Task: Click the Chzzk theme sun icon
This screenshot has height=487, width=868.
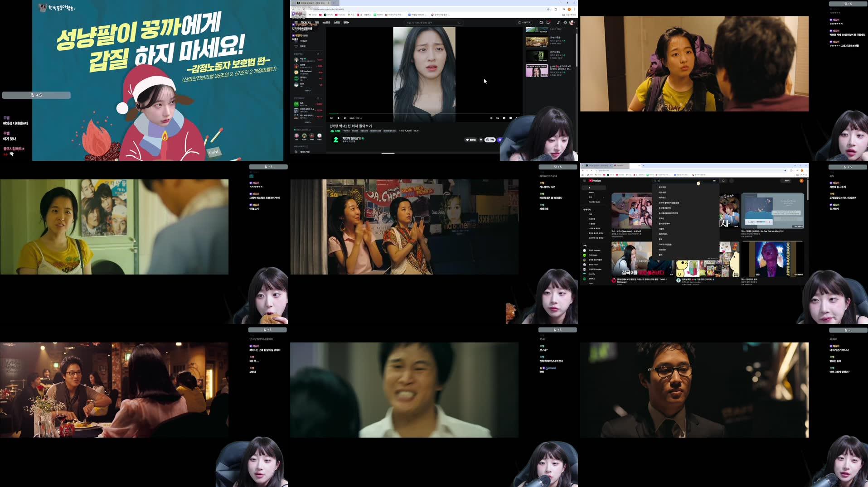Action: click(x=565, y=22)
